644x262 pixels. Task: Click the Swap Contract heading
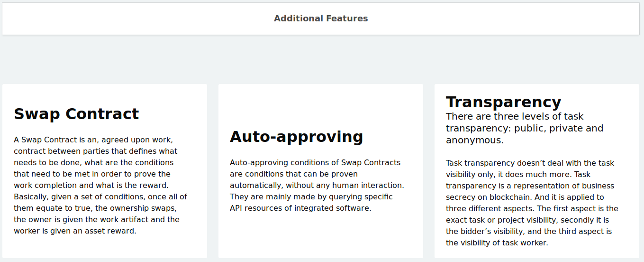click(x=76, y=114)
